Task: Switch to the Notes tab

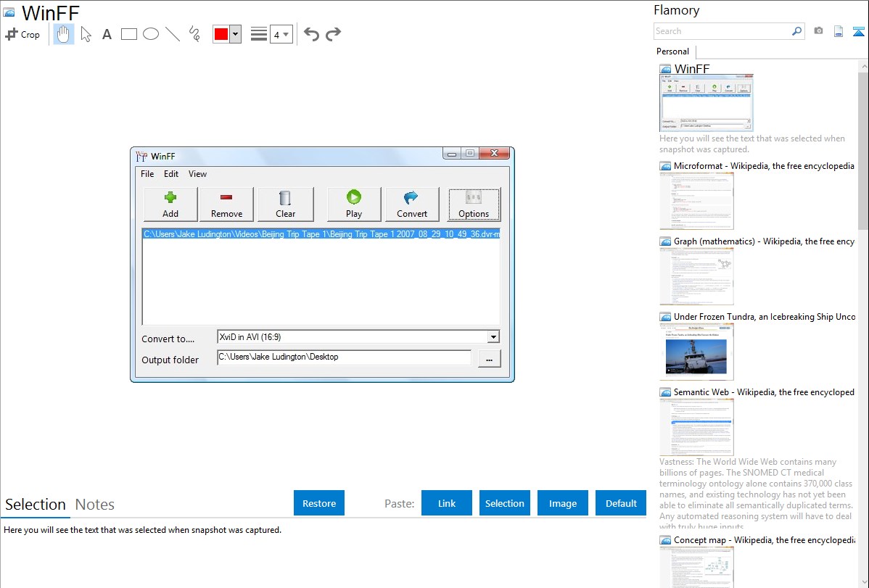Action: (x=95, y=505)
